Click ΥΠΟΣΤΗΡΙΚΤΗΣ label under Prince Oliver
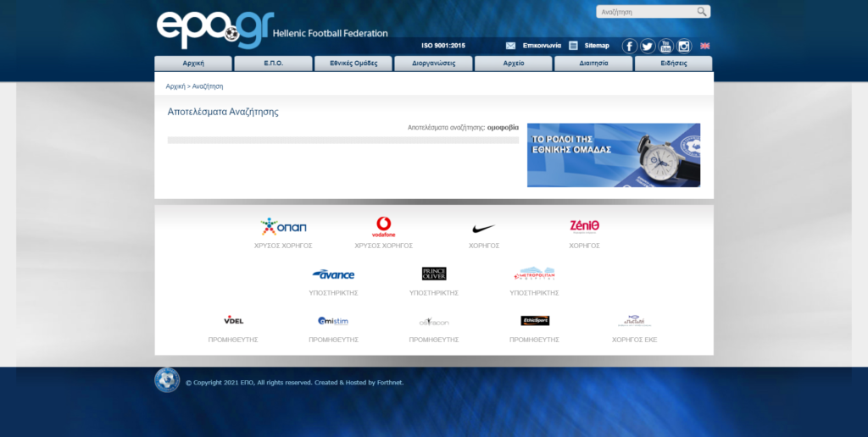 (434, 293)
